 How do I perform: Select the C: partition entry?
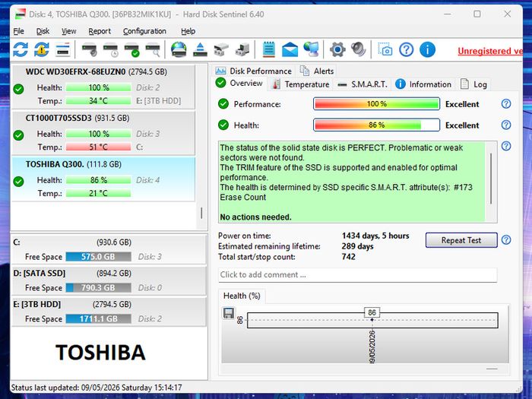pyautogui.click(x=109, y=249)
